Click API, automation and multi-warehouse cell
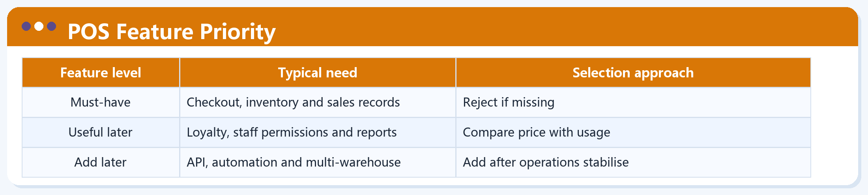This screenshot has width=868, height=195. click(318, 162)
